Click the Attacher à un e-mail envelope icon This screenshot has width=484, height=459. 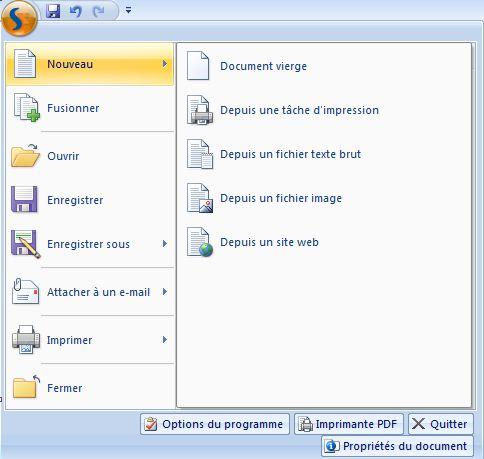tap(25, 292)
